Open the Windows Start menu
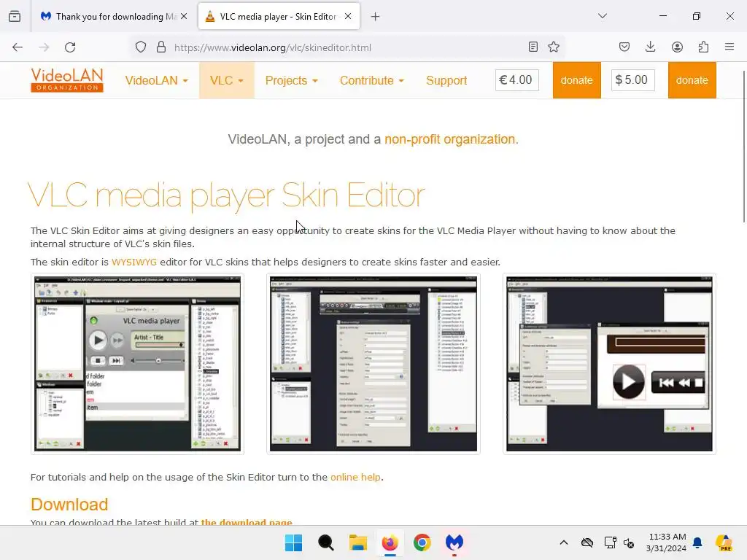The height and width of the screenshot is (560, 747). click(x=293, y=542)
